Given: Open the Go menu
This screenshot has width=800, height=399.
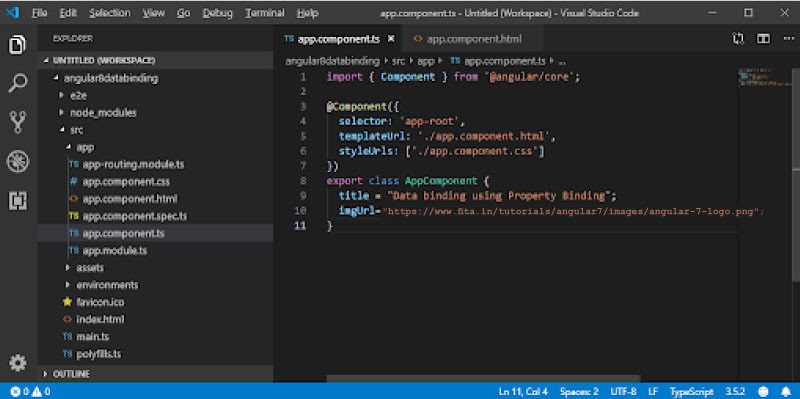Looking at the screenshot, I should point(184,13).
